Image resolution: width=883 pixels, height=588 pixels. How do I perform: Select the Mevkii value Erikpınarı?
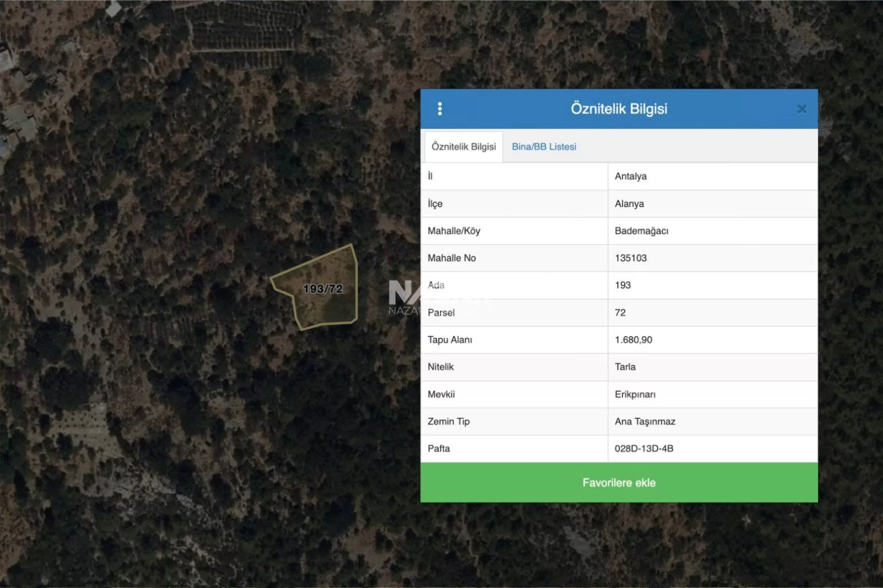point(635,394)
